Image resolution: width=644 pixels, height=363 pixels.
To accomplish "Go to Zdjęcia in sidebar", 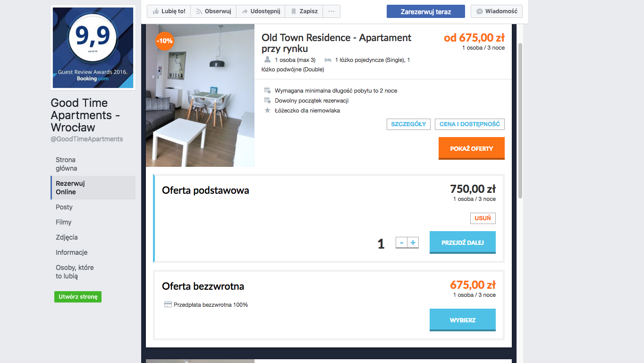I will 67,237.
